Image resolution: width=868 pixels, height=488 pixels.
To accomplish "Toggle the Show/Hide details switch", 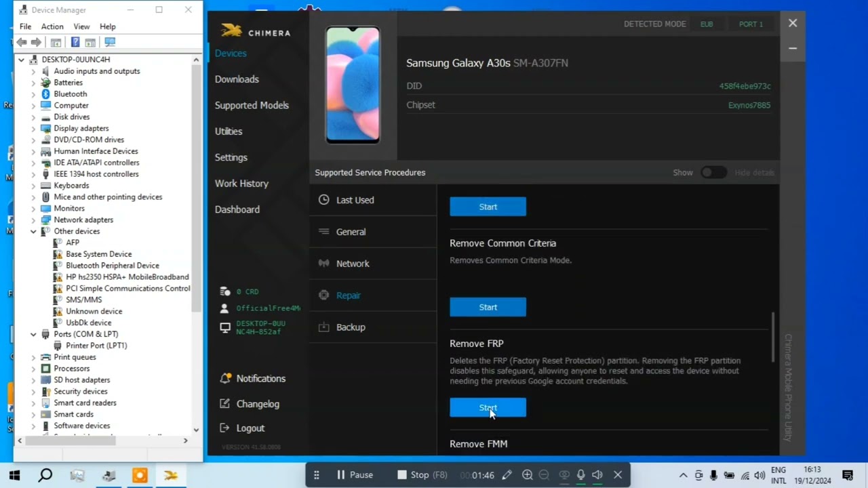I will click(x=713, y=173).
